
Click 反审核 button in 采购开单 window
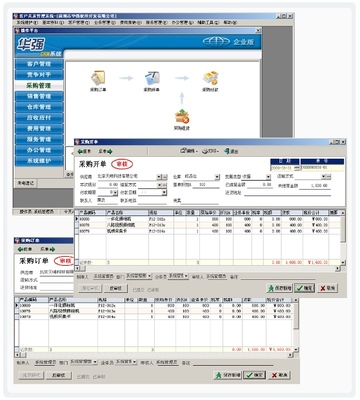point(115,288)
